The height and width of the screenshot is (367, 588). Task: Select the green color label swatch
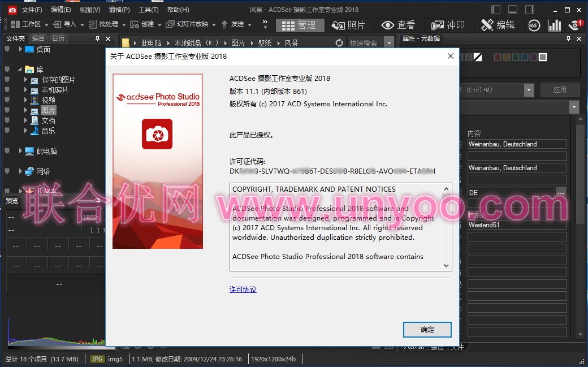[x=516, y=57]
